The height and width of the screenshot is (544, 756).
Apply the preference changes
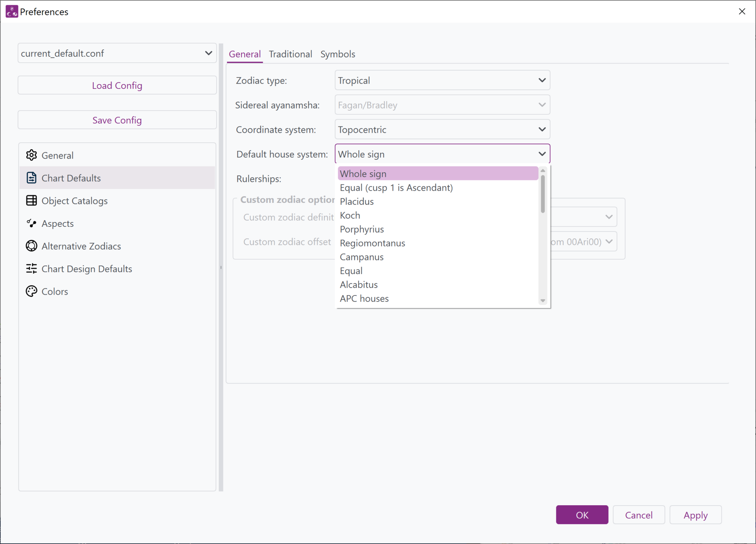tap(695, 515)
